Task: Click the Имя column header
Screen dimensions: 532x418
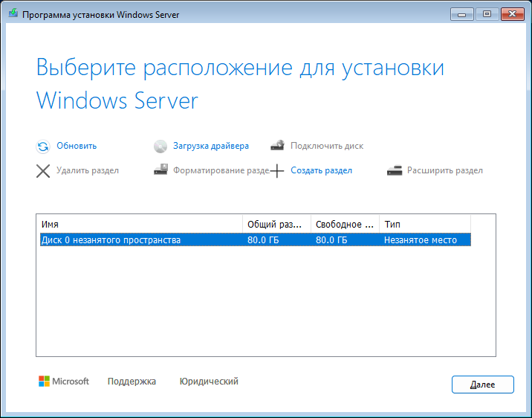Action: [x=140, y=224]
